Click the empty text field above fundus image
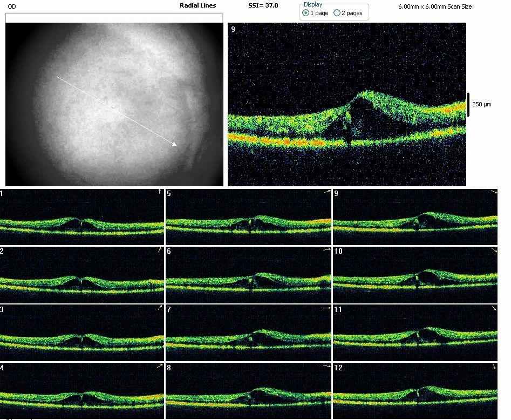 (x=114, y=18)
